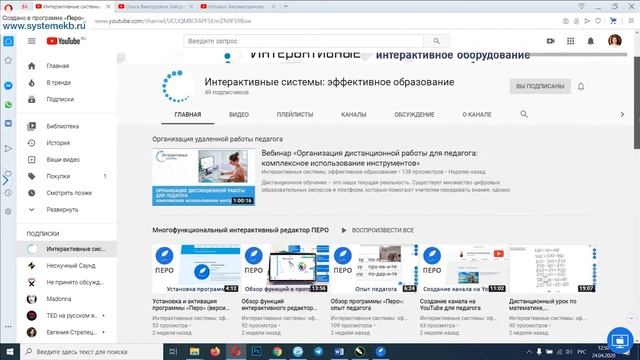Open WhatsApp in the browser sidebar
This screenshot has height=360, width=640.
8,104
